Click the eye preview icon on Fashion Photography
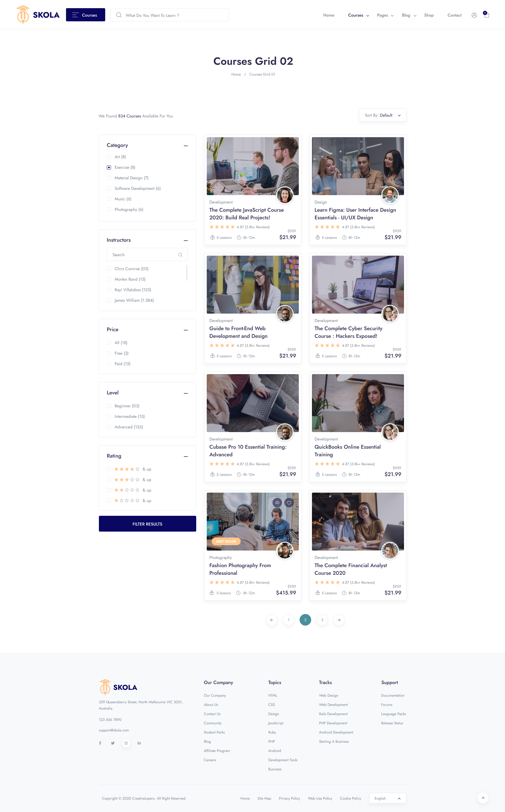 point(277,502)
